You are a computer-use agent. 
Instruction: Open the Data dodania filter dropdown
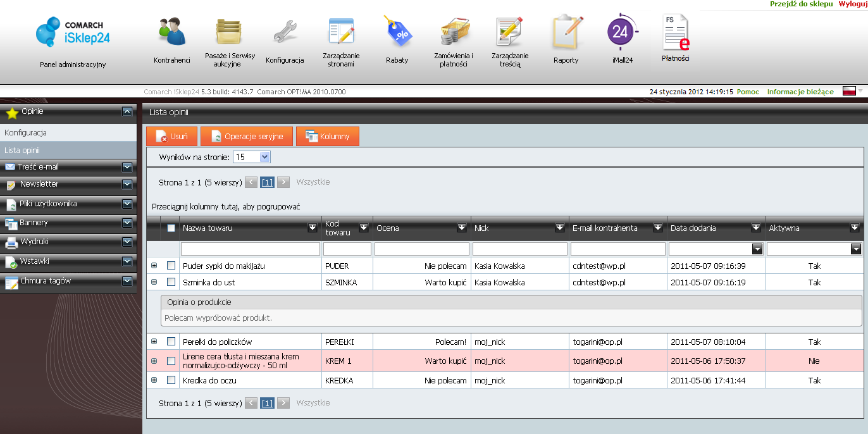(757, 249)
